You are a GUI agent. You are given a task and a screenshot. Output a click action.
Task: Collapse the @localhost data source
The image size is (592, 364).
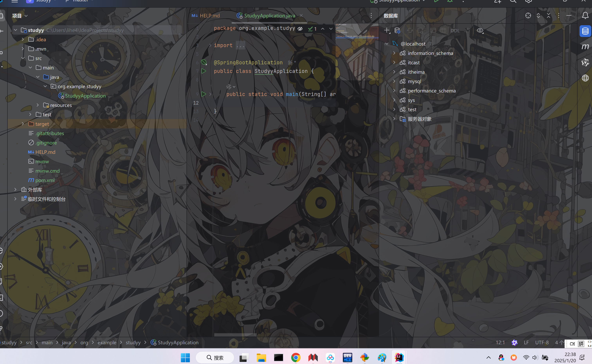pos(387,44)
